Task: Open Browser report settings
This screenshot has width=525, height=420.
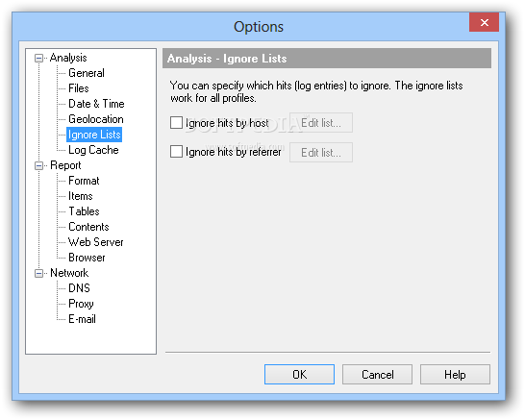Action: point(87,258)
